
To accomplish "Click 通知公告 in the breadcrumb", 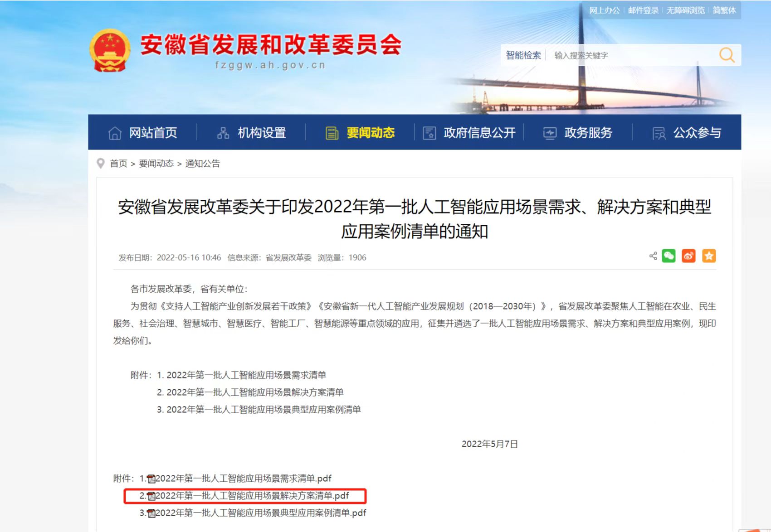I will pyautogui.click(x=202, y=164).
